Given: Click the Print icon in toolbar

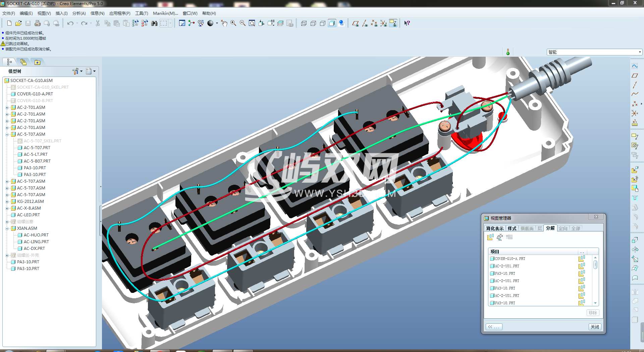Looking at the screenshot, I should click(38, 23).
